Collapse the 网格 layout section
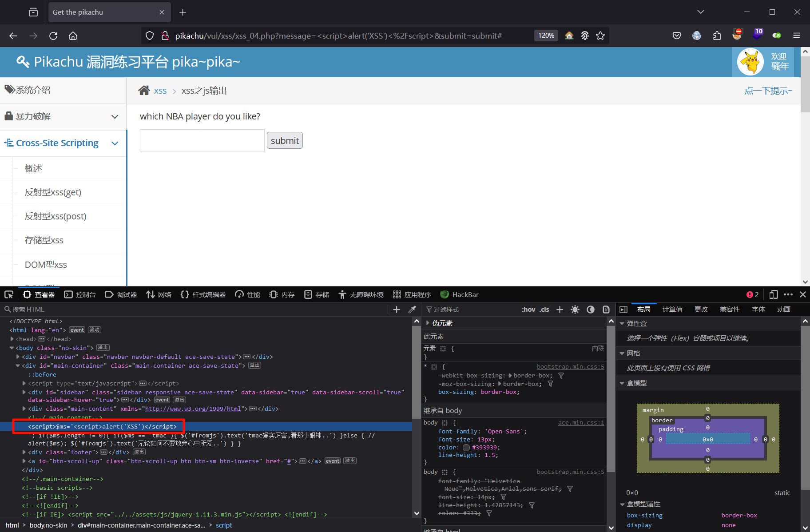 [622, 353]
